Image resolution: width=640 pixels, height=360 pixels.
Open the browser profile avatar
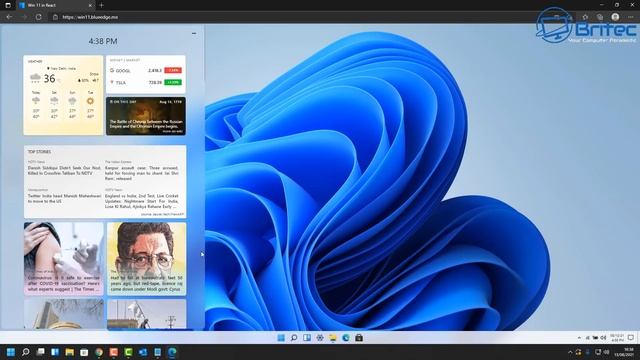click(x=615, y=17)
